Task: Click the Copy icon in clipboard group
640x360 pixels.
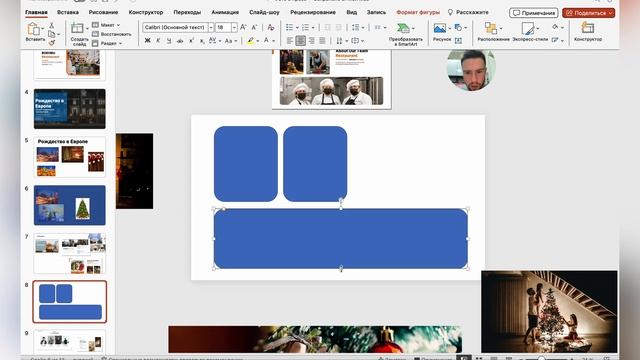Action: coord(52,34)
